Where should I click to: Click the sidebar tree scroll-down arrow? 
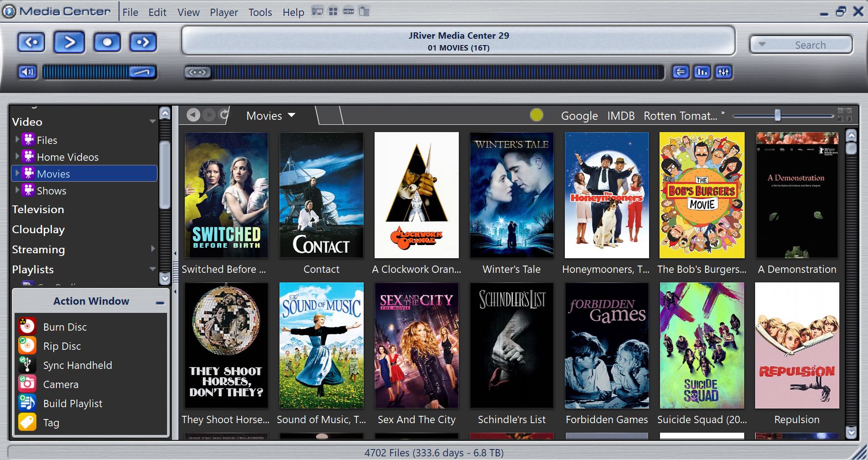coord(165,278)
